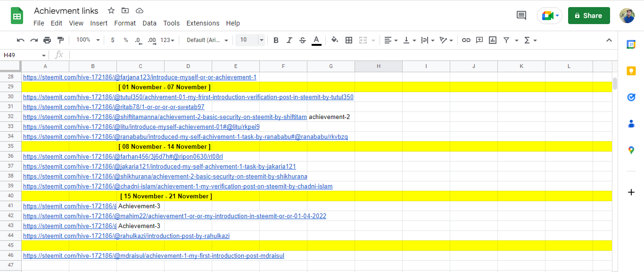The image size is (644, 272).
Task: Create a filter
Action: pyautogui.click(x=506, y=40)
